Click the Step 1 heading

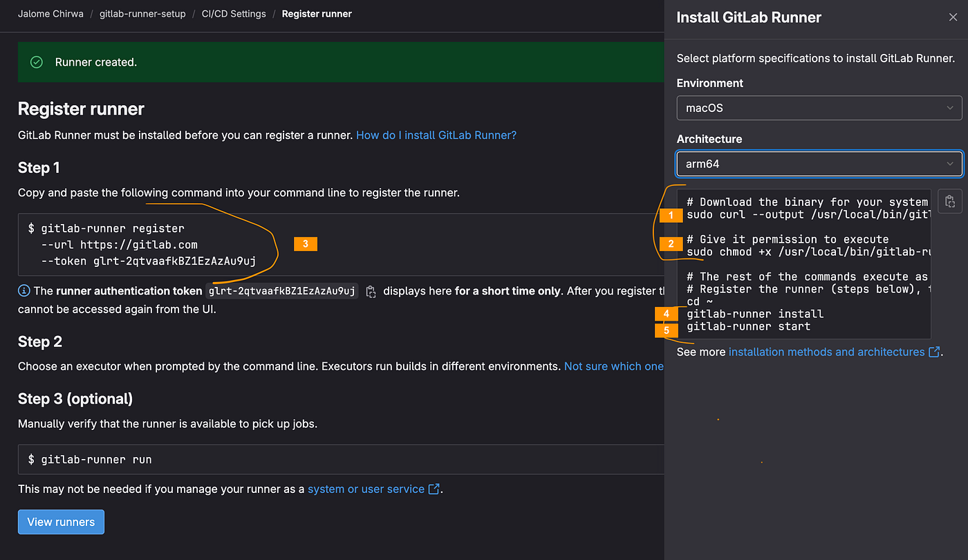pyautogui.click(x=39, y=168)
